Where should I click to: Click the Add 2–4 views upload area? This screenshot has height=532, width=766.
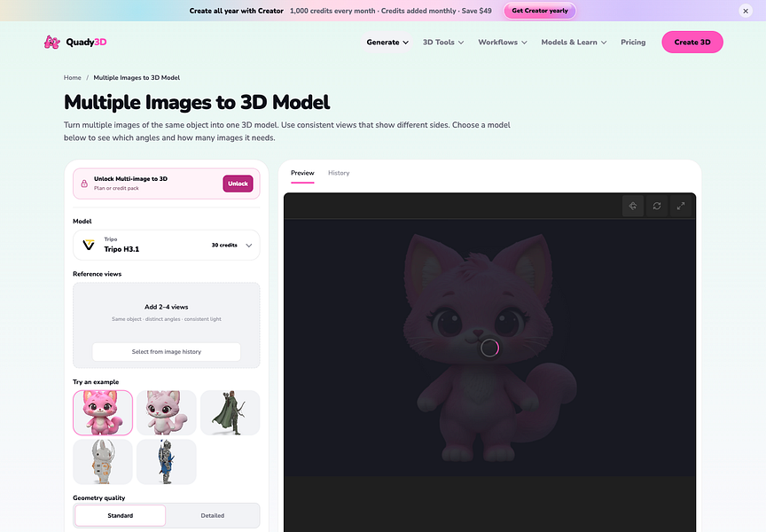point(166,325)
